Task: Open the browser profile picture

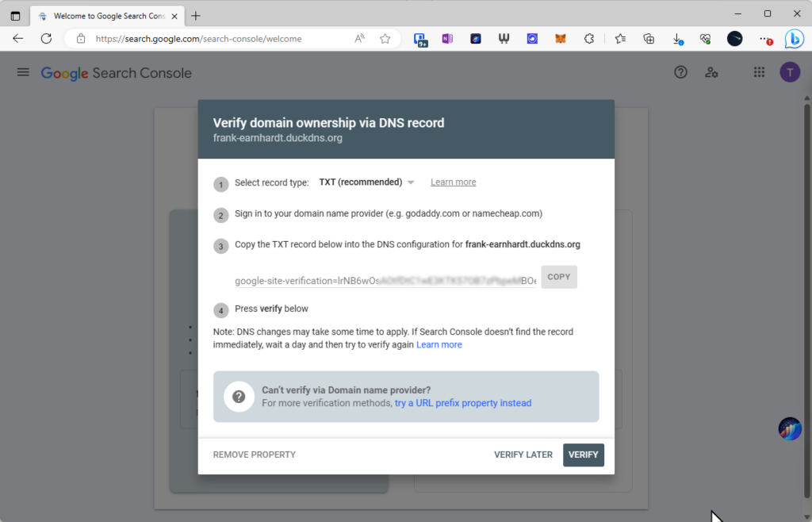Action: coord(734,39)
